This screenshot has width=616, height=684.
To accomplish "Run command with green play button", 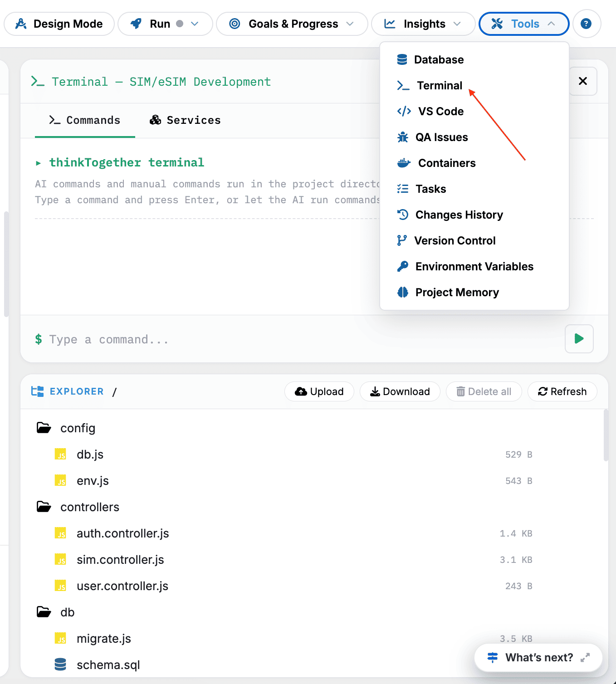I will click(579, 339).
